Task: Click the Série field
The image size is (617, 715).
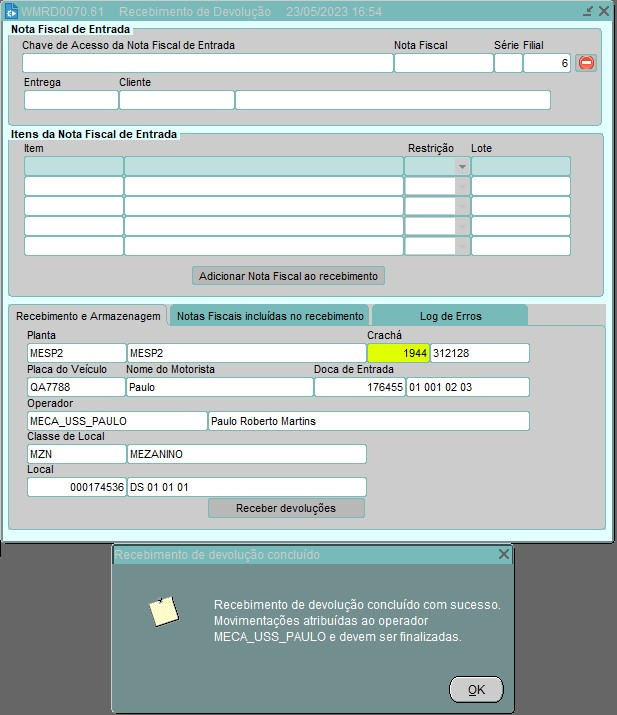Action: pos(508,63)
